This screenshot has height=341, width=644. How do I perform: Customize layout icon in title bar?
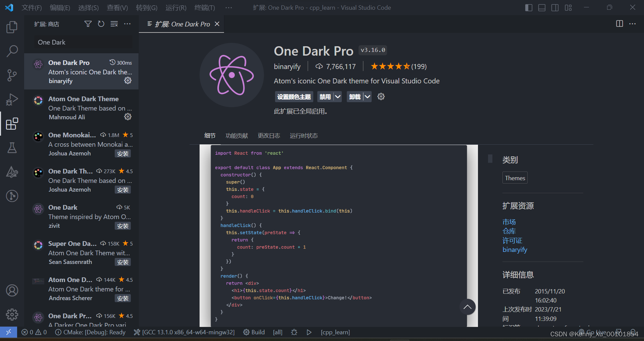tap(568, 7)
